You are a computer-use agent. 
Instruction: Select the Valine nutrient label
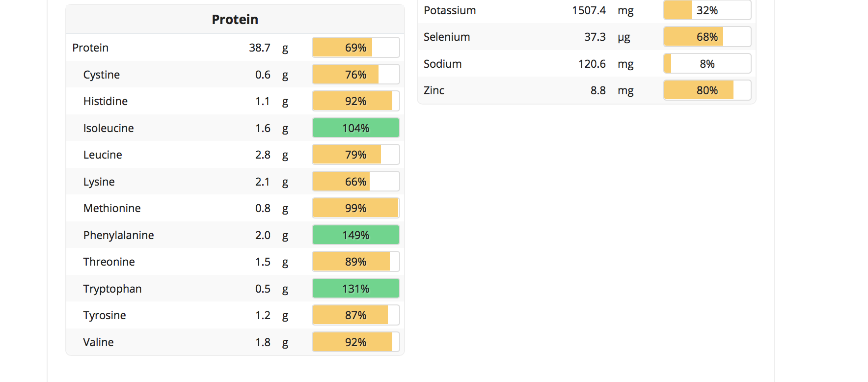(x=99, y=342)
